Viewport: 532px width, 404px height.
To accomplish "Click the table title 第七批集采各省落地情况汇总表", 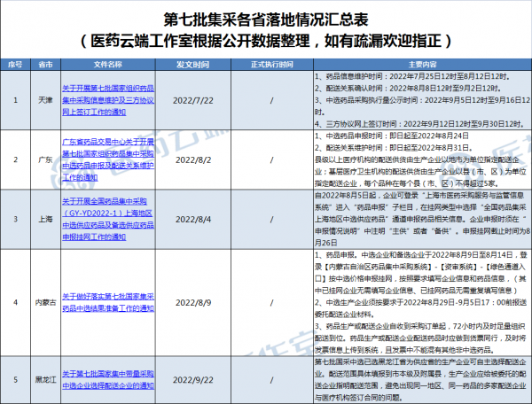I will pyautogui.click(x=265, y=19).
